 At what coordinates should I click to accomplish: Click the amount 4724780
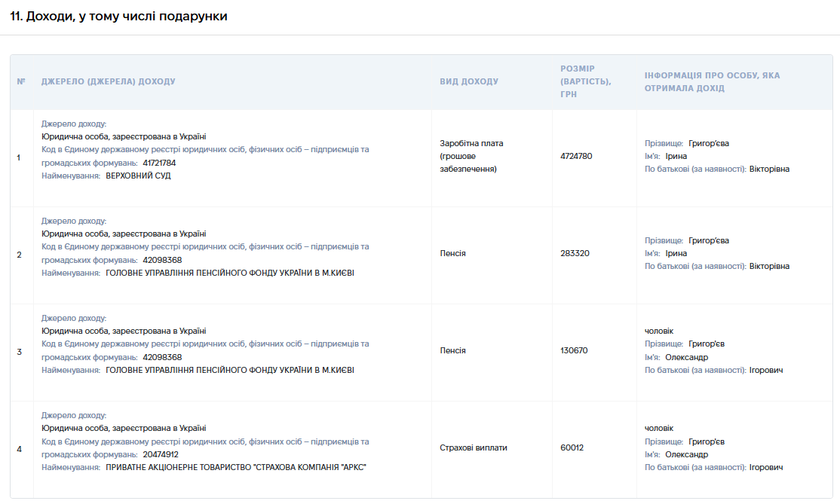(x=576, y=156)
